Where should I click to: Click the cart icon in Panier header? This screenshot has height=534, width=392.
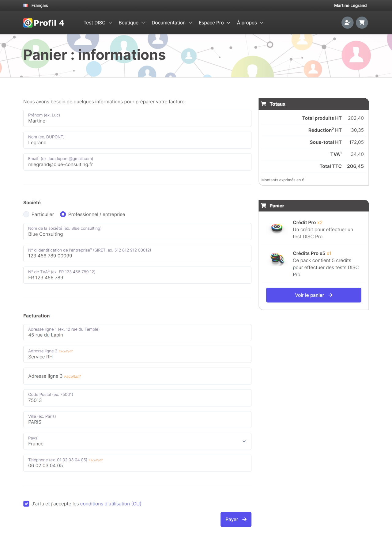tap(264, 206)
